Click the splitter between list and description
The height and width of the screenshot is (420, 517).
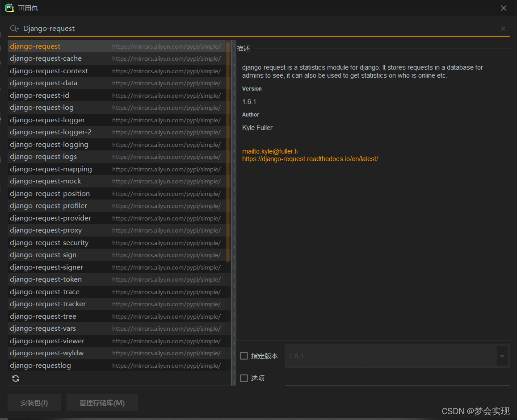(x=233, y=212)
